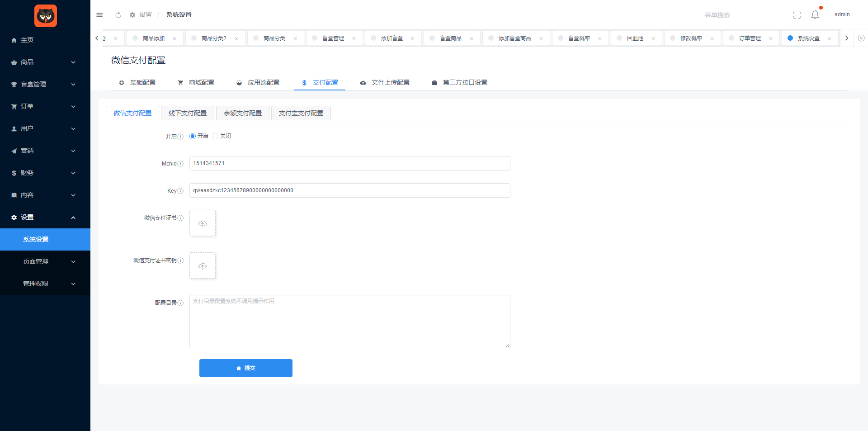Image resolution: width=868 pixels, height=431 pixels.
Task: Click the Key input field
Action: [x=349, y=190]
